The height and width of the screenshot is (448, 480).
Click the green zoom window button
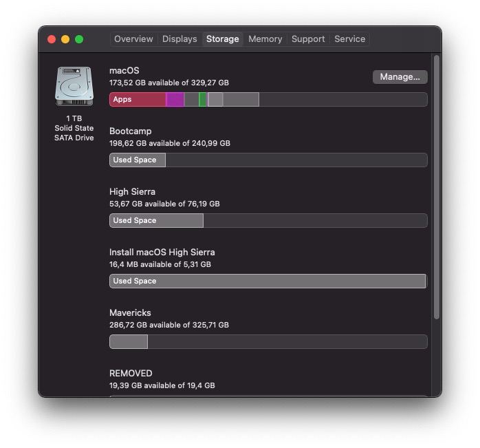point(79,39)
